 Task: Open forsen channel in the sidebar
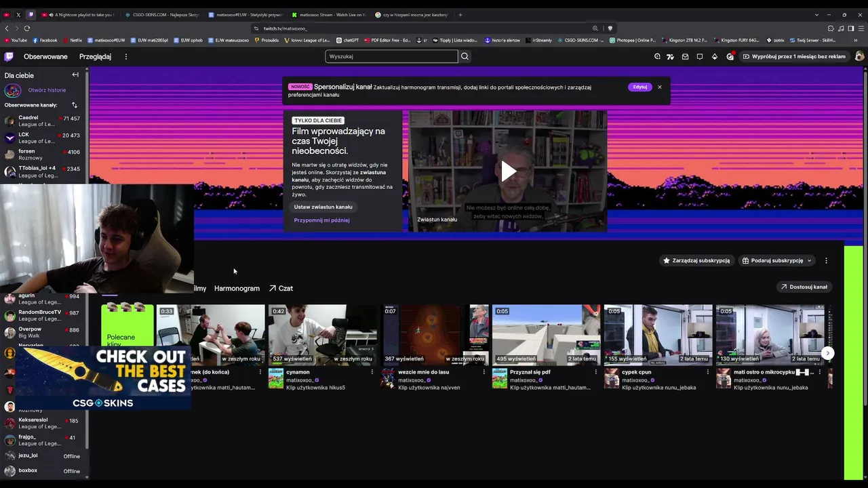[x=43, y=155]
